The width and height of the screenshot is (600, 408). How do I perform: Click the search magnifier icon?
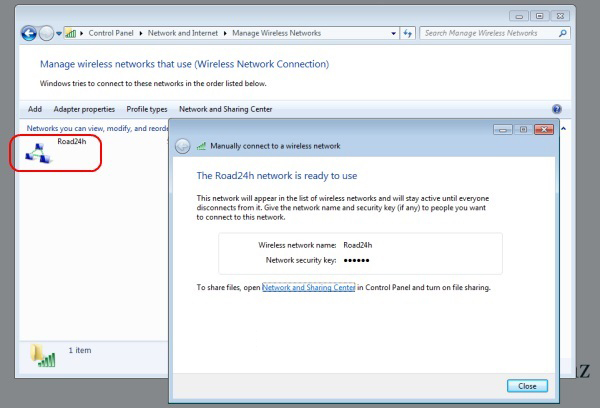(562, 33)
